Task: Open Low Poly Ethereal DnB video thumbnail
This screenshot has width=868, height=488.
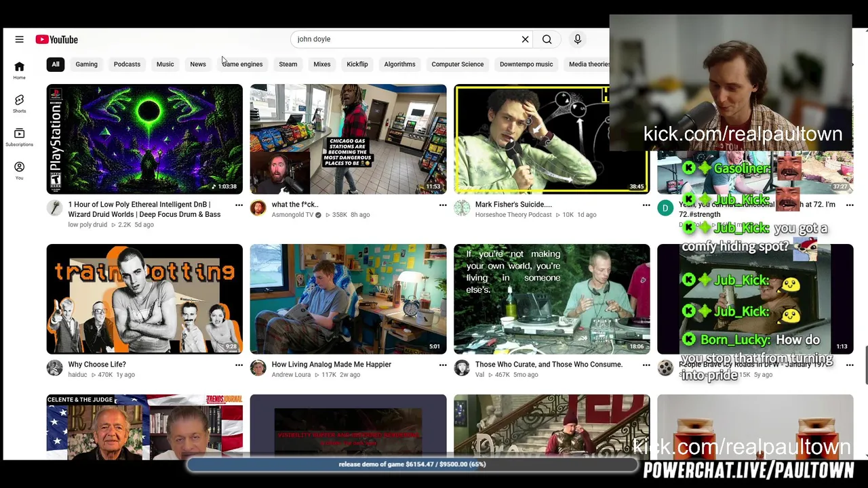Action: [144, 139]
